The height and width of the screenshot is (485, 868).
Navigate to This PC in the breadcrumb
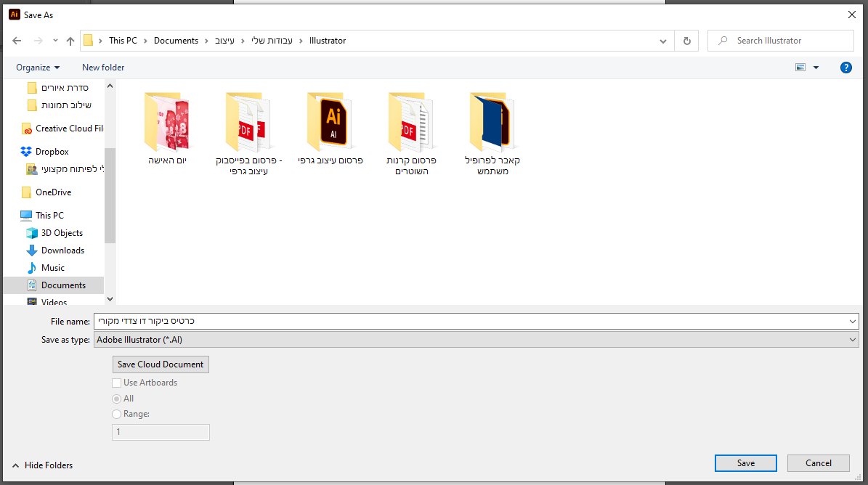tap(123, 41)
